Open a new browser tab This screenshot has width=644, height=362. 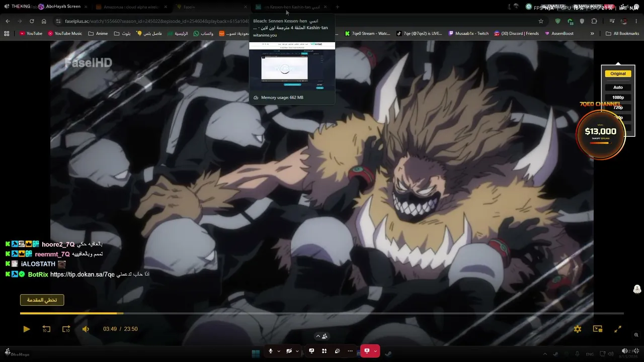pos(337,7)
